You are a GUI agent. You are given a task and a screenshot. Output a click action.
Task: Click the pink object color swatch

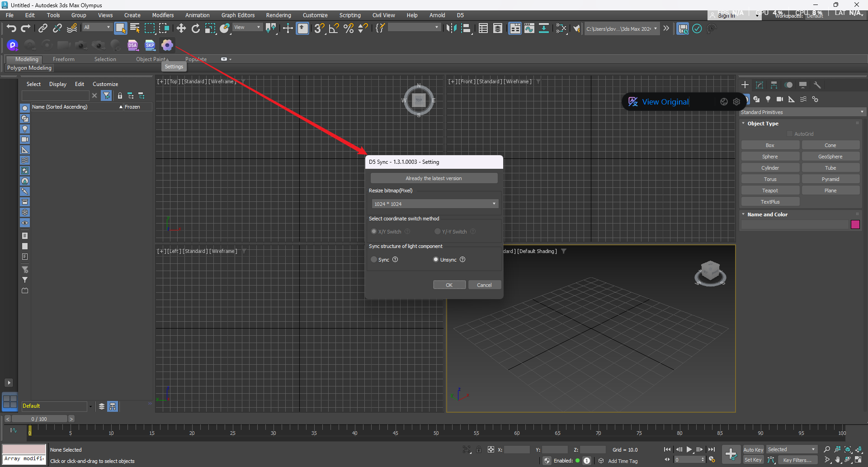855,224
